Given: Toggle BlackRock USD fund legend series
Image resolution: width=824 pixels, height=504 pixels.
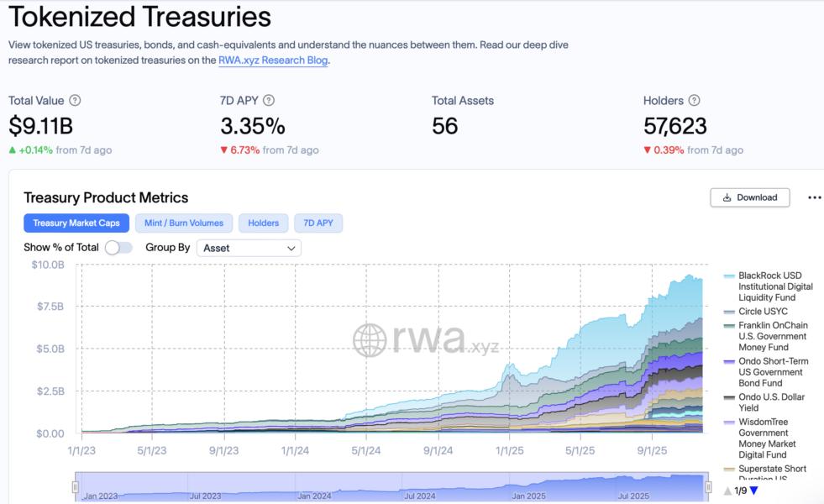Looking at the screenshot, I should coord(770,286).
